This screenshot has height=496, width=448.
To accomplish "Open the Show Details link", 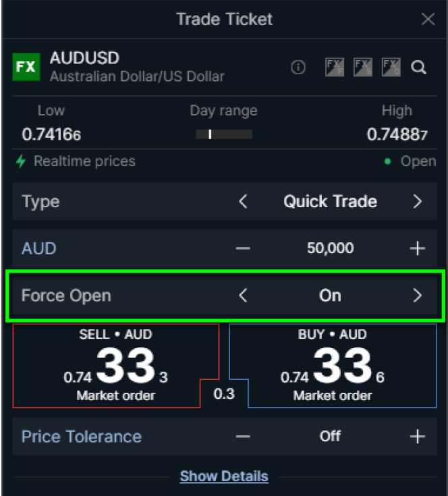I will 224,476.
